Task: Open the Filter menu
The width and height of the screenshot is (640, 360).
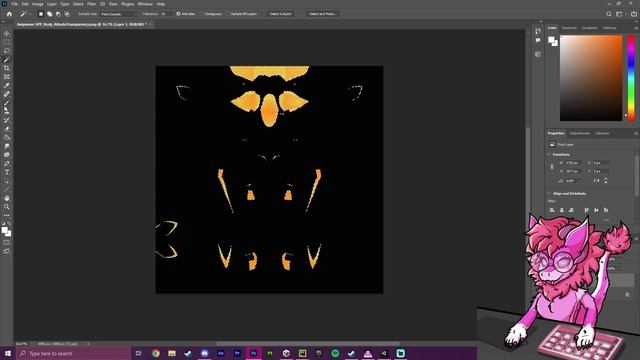Action: click(x=91, y=4)
